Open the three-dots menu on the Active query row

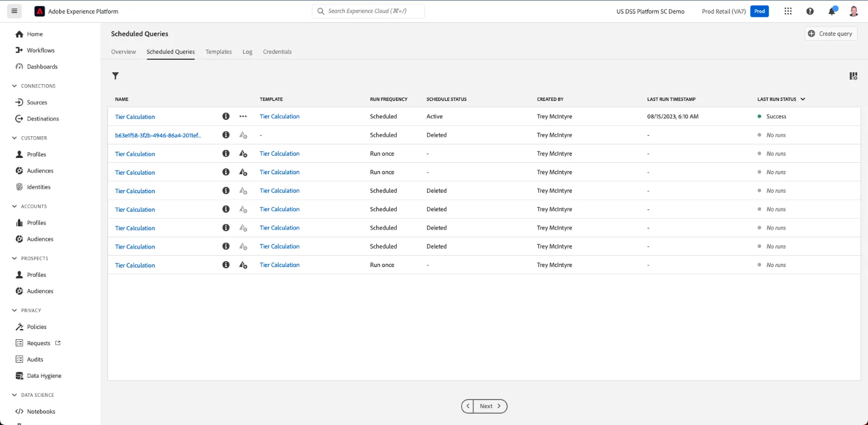point(243,116)
